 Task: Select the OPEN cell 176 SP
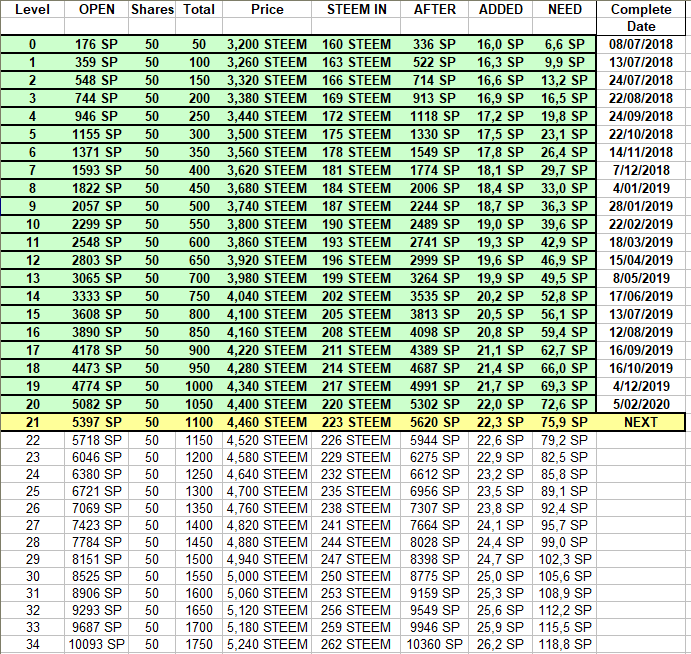click(97, 45)
